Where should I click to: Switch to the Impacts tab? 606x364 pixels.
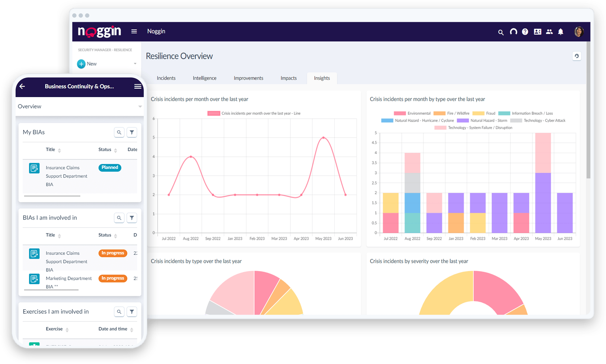288,78
